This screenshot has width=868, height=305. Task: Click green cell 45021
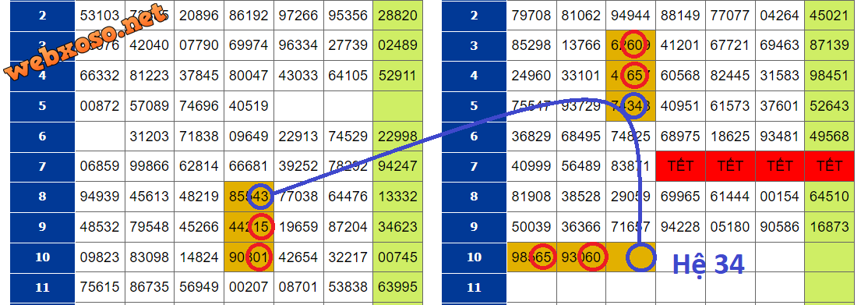point(829,15)
